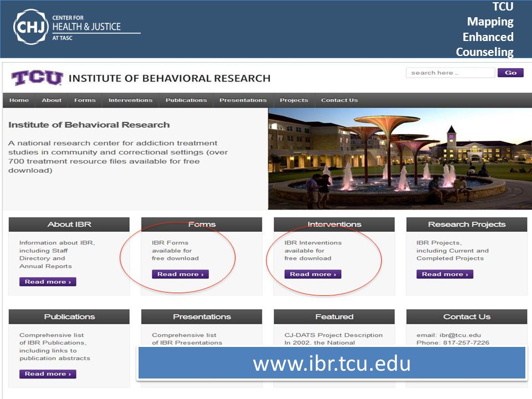Click the purple Go search button
The image size is (532, 399).
pos(510,73)
